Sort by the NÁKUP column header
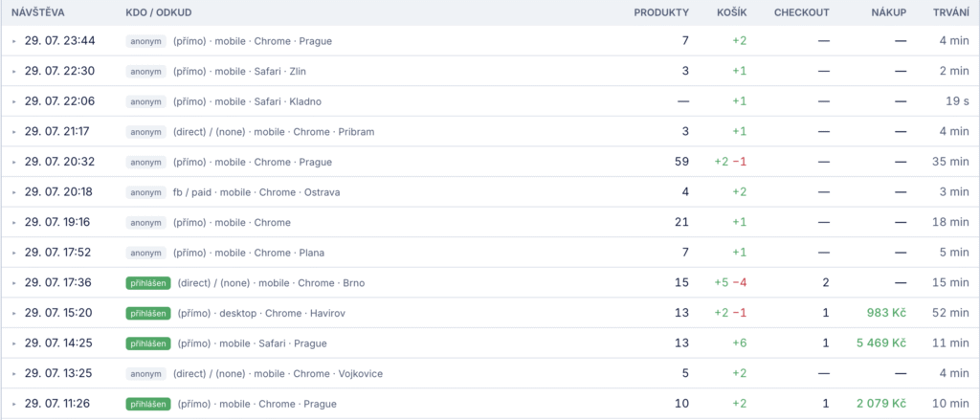The image size is (980, 420). [889, 12]
